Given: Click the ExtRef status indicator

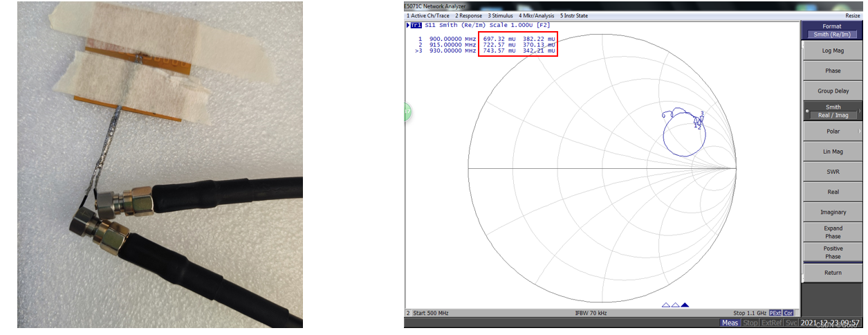Looking at the screenshot, I should coord(771,323).
